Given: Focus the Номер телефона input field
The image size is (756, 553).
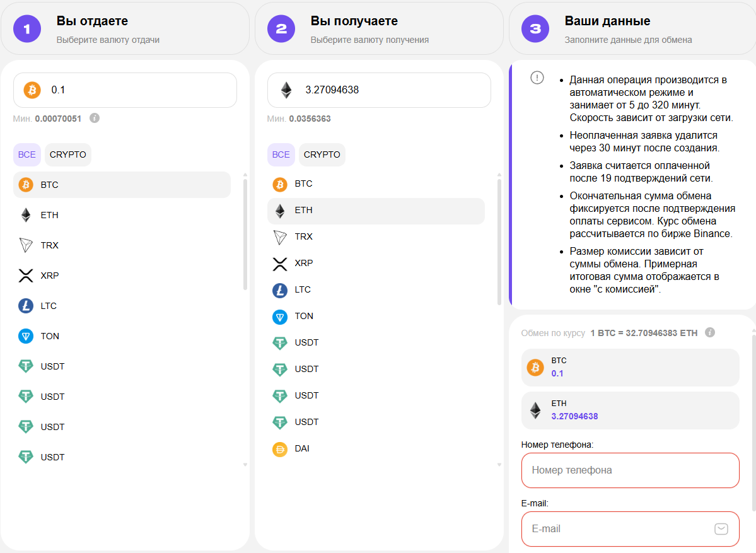Looking at the screenshot, I should pyautogui.click(x=630, y=470).
